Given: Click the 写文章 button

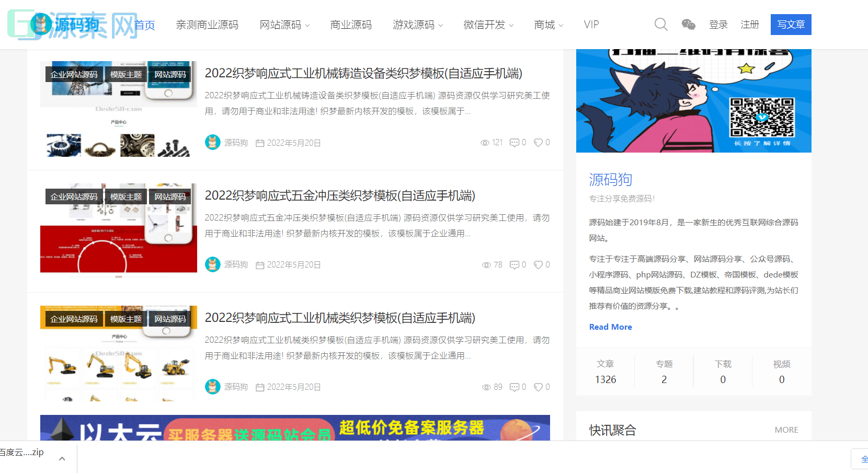Looking at the screenshot, I should coord(791,24).
